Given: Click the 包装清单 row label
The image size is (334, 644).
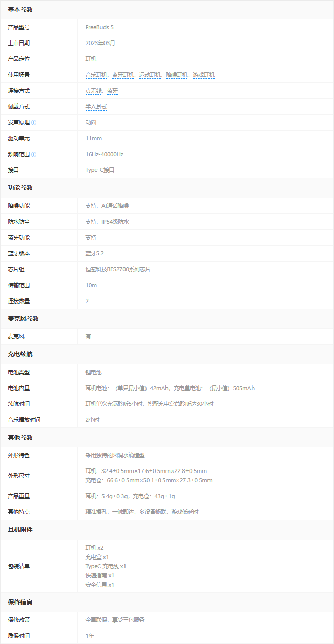Looking at the screenshot, I should [x=19, y=566].
